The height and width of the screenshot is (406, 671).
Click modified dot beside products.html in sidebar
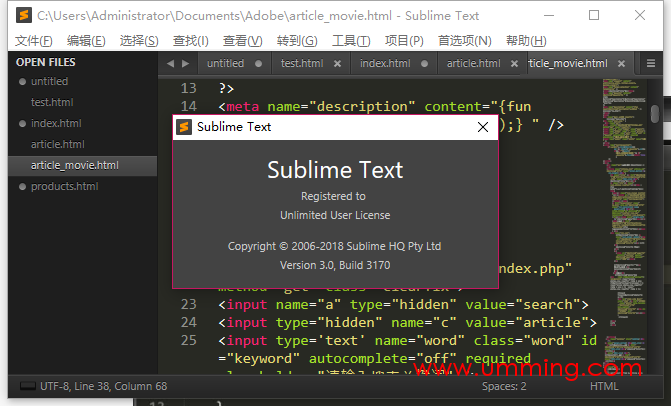(22, 187)
